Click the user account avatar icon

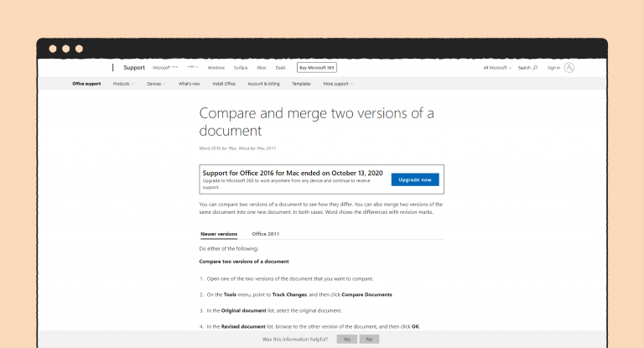(570, 67)
